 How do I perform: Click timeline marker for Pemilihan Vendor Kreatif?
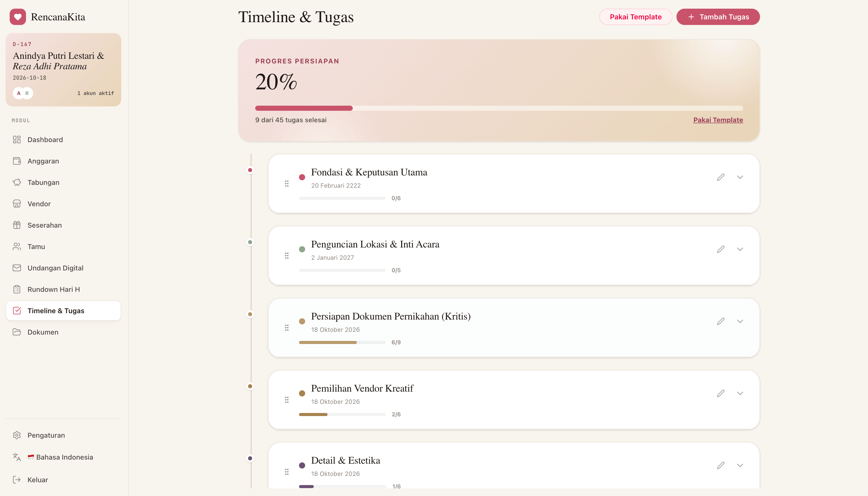(250, 386)
